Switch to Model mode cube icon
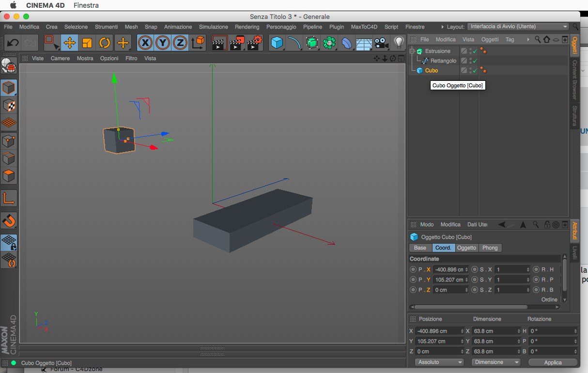The height and width of the screenshot is (373, 588). pos(9,88)
